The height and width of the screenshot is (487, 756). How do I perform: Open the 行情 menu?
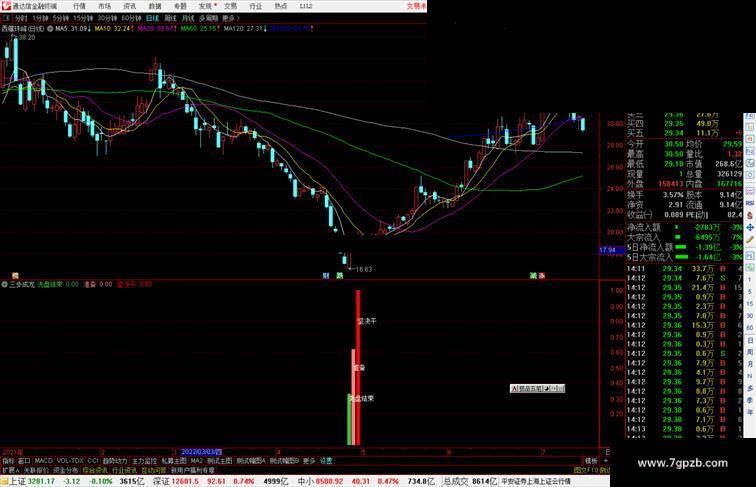(x=79, y=6)
